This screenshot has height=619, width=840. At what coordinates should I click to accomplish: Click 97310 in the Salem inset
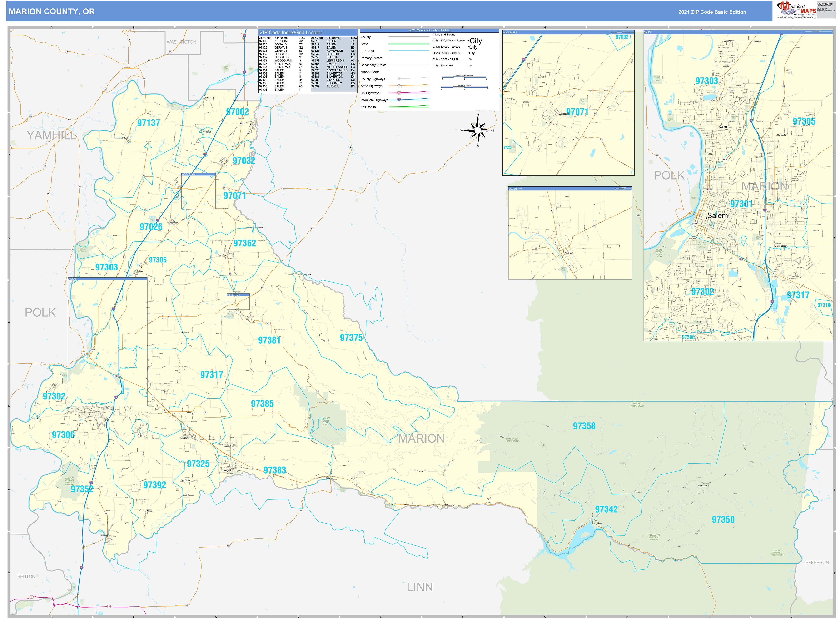coord(824,305)
